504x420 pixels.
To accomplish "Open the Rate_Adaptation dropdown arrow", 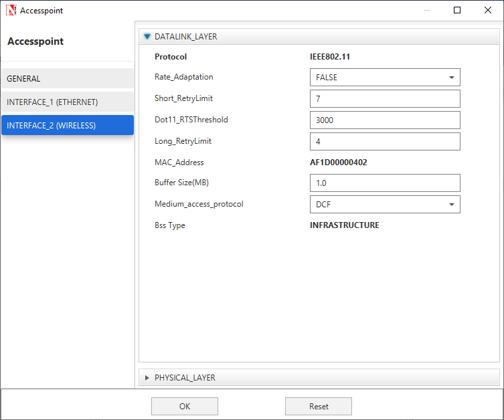I will point(451,78).
